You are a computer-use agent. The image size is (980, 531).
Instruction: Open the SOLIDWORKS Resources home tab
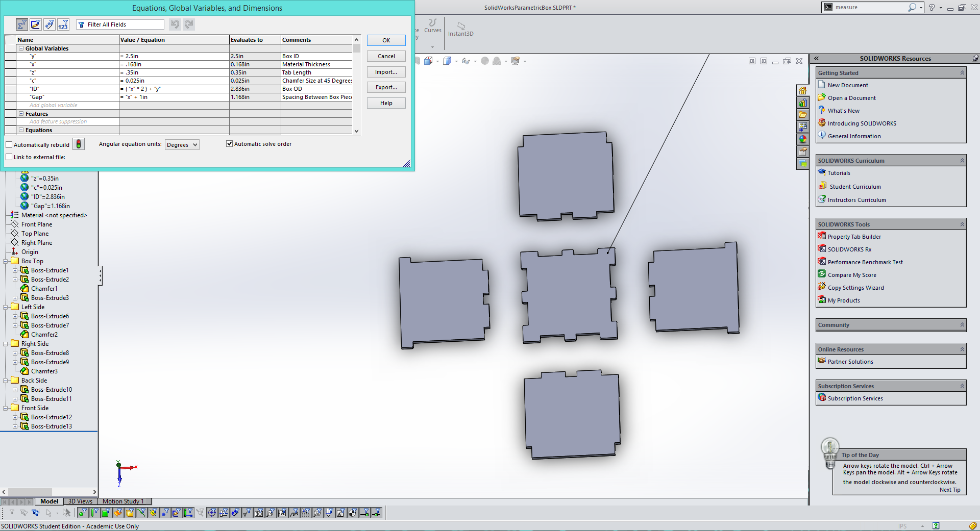pyautogui.click(x=803, y=90)
